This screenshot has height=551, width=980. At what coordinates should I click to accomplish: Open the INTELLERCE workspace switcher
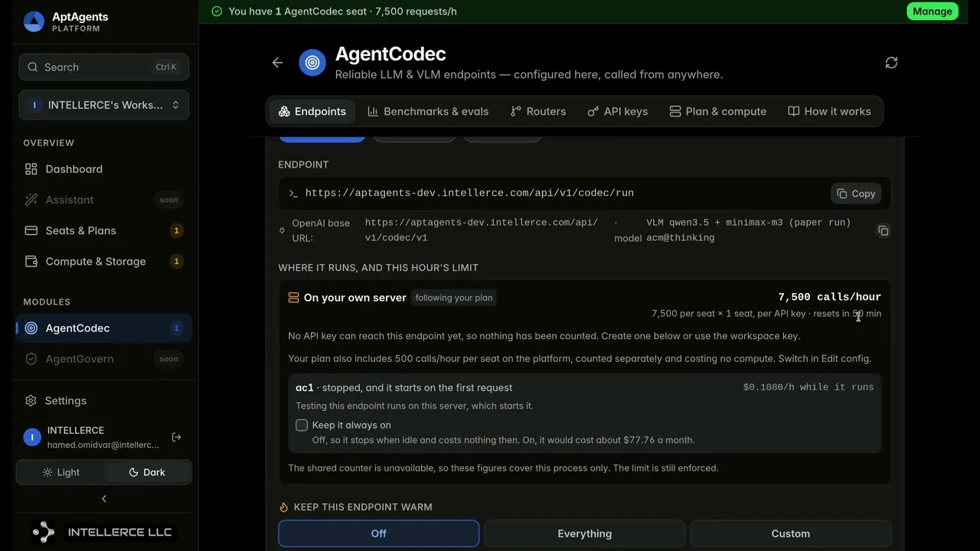pyautogui.click(x=104, y=105)
